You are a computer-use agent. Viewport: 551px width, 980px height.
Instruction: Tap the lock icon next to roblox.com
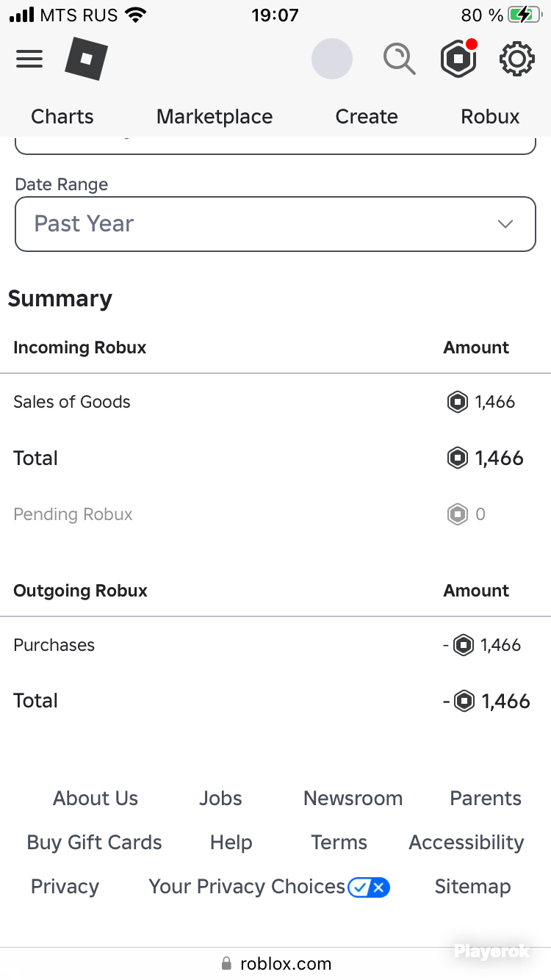pos(226,963)
